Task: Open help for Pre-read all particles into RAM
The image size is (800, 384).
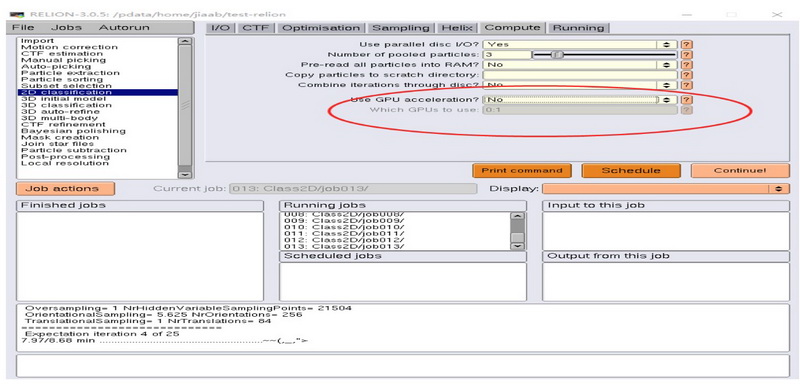Action: click(x=687, y=65)
